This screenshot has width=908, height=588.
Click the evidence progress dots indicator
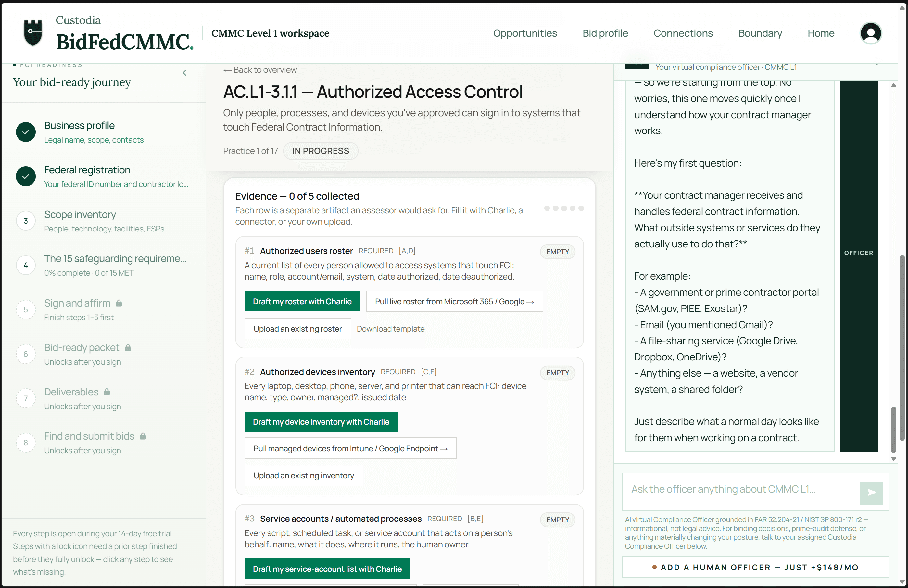[x=564, y=208]
